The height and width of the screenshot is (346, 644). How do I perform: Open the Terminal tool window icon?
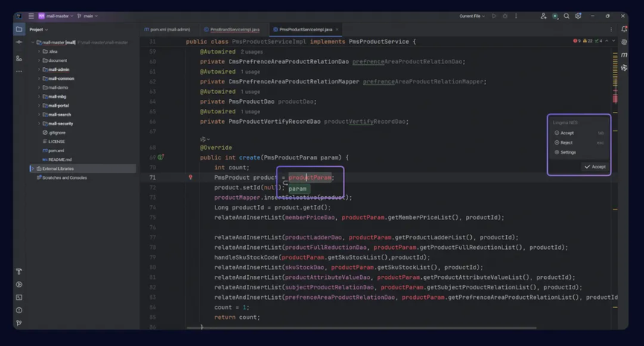coord(19,297)
